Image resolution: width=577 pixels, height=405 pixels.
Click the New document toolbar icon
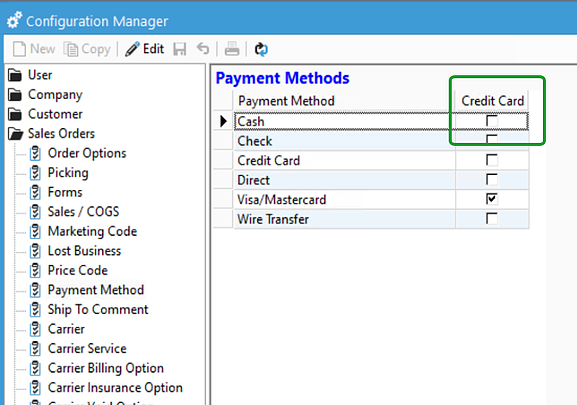[x=19, y=49]
